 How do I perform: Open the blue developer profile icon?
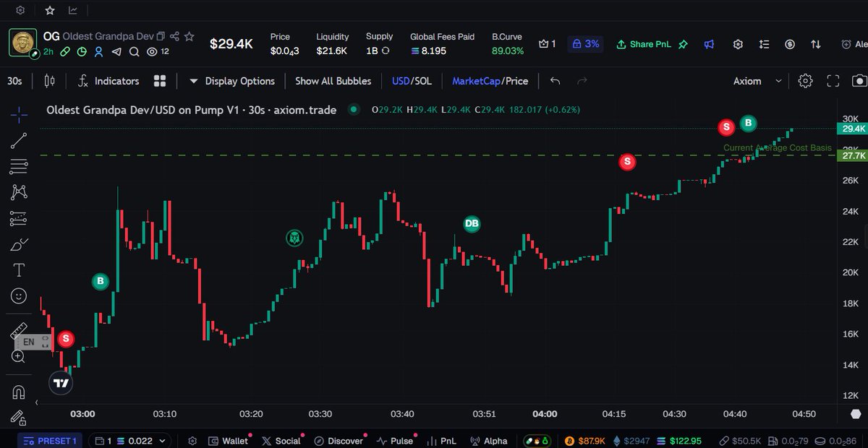[99, 52]
